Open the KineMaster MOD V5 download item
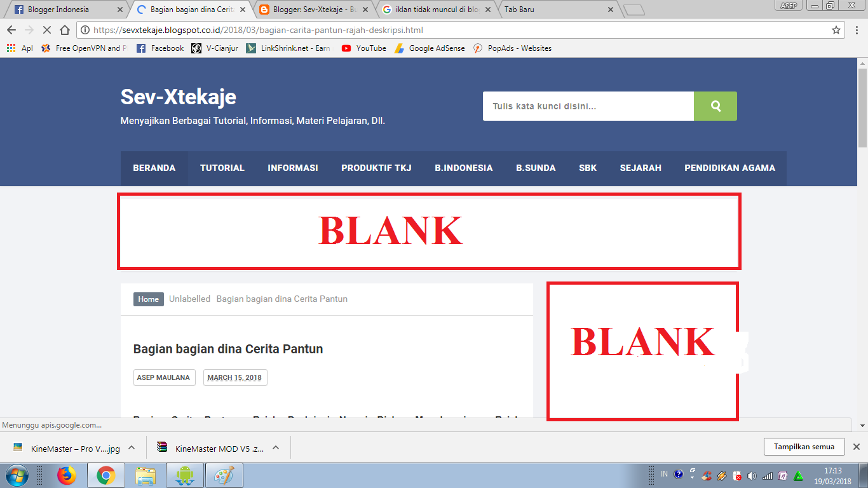The height and width of the screenshot is (488, 868). coord(212,448)
